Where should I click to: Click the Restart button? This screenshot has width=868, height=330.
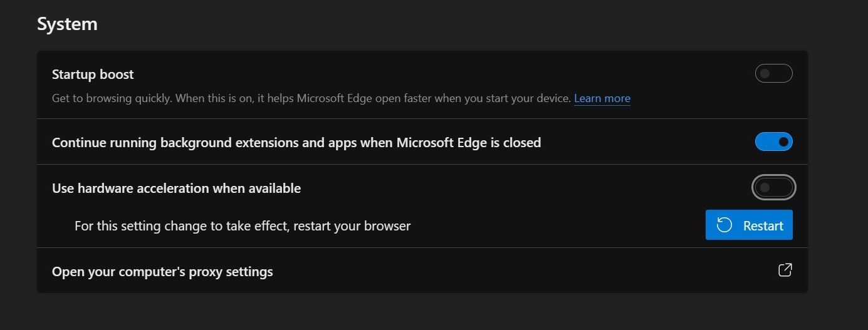[749, 225]
